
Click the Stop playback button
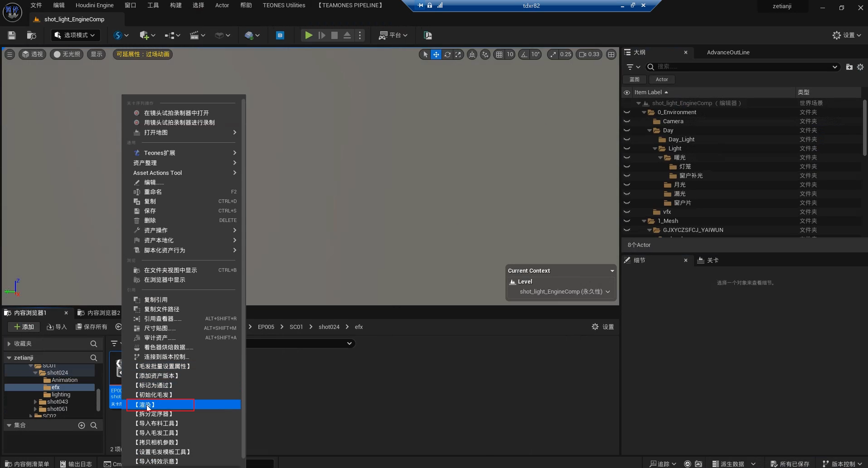[335, 35]
